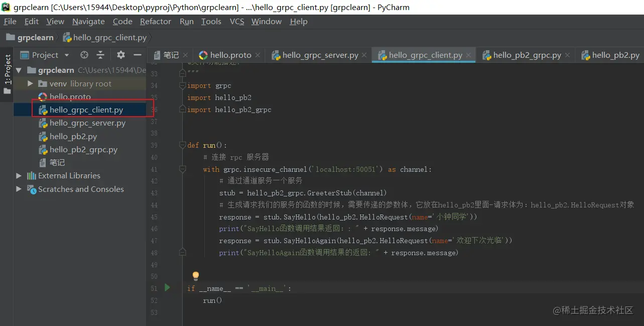644x326 pixels.
Task: Expand External Libraries node
Action: (19, 176)
